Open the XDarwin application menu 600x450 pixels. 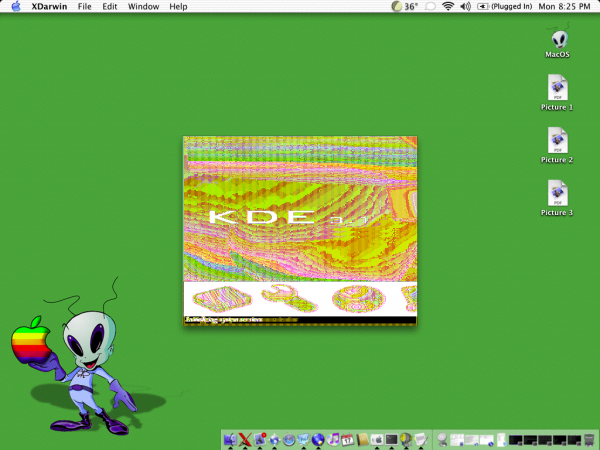click(x=49, y=7)
